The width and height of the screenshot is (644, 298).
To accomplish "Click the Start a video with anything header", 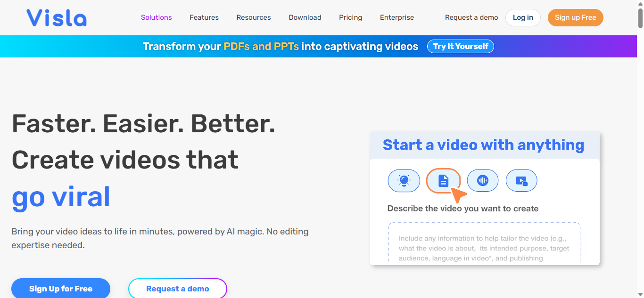I will [483, 145].
